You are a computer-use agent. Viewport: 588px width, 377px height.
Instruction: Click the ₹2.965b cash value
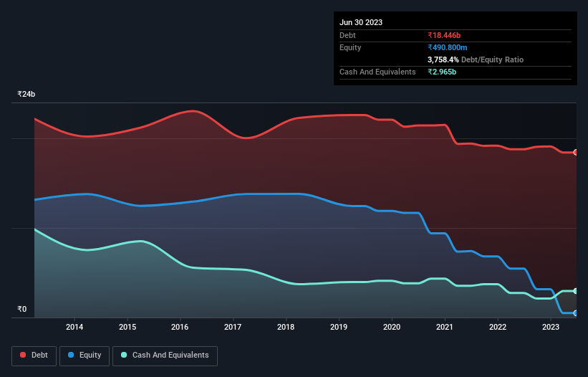(x=442, y=72)
